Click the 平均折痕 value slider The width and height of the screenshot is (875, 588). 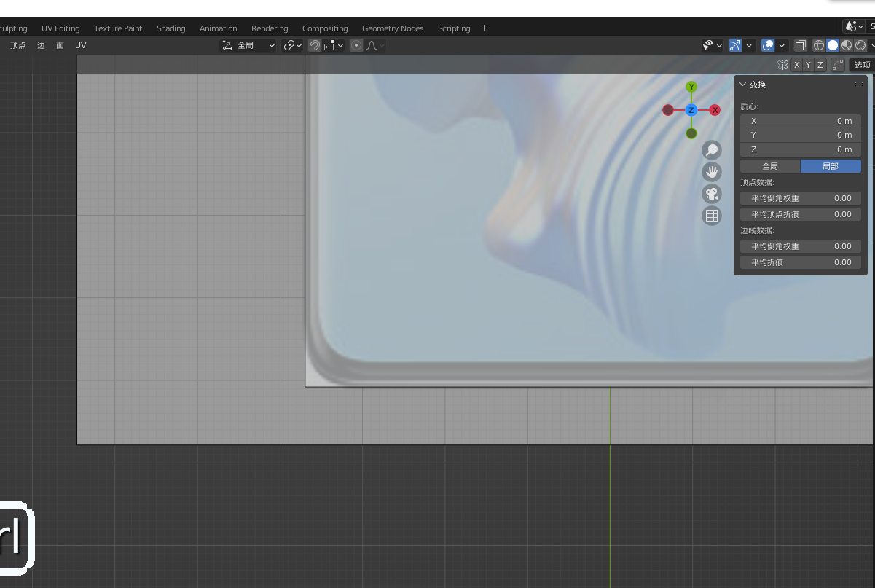800,262
